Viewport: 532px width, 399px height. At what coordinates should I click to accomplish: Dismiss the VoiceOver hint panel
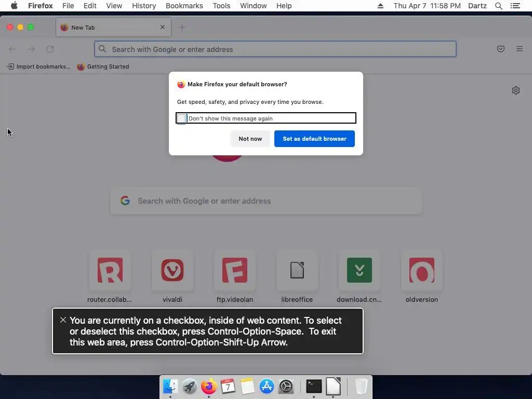pyautogui.click(x=63, y=320)
